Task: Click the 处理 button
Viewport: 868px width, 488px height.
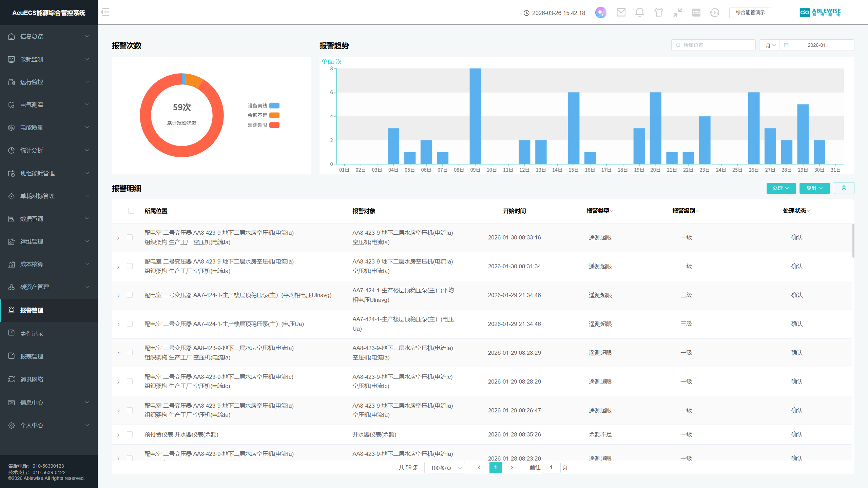Action: (x=781, y=188)
